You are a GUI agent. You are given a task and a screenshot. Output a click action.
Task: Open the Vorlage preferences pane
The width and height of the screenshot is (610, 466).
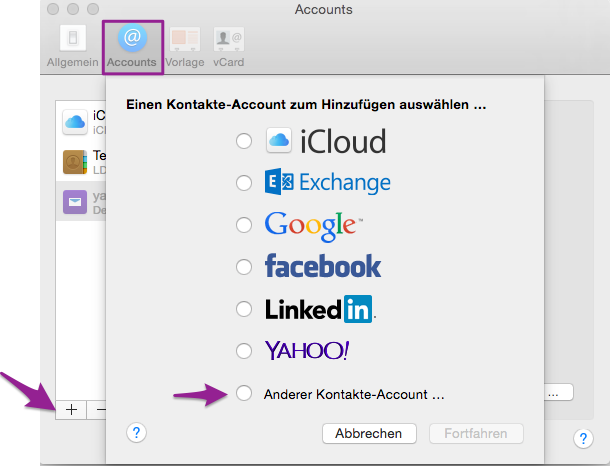(x=185, y=45)
